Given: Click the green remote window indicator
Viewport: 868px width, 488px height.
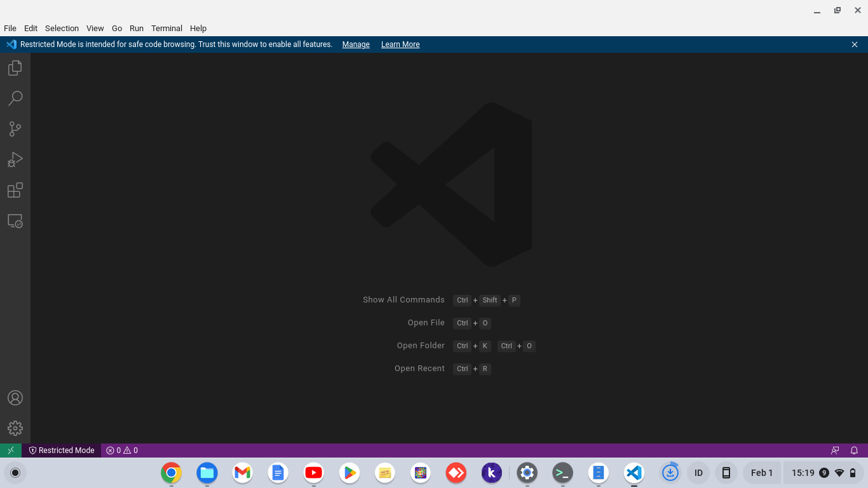Looking at the screenshot, I should [x=11, y=451].
